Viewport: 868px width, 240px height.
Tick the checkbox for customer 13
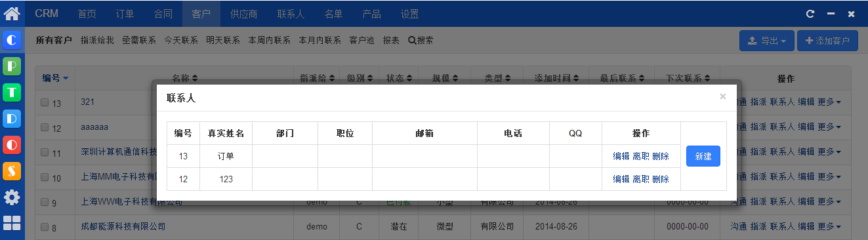pos(45,102)
